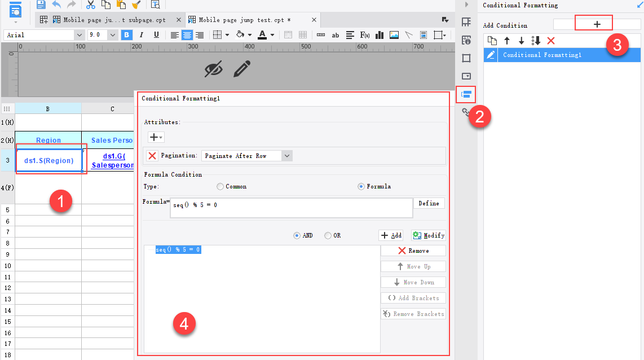Apply the format painter brush
Screen dimensions: 644x360
[x=136, y=5]
